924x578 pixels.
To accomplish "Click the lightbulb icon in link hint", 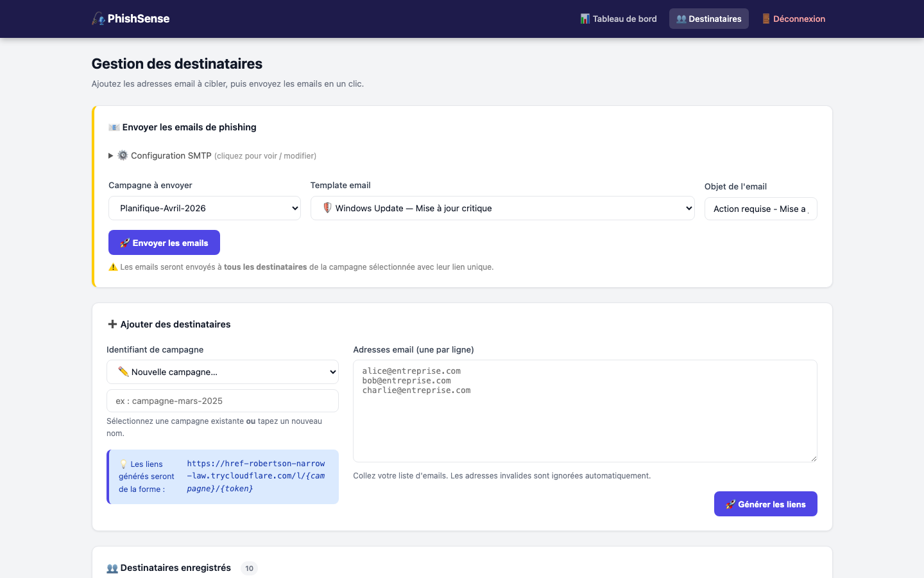I will (x=123, y=464).
